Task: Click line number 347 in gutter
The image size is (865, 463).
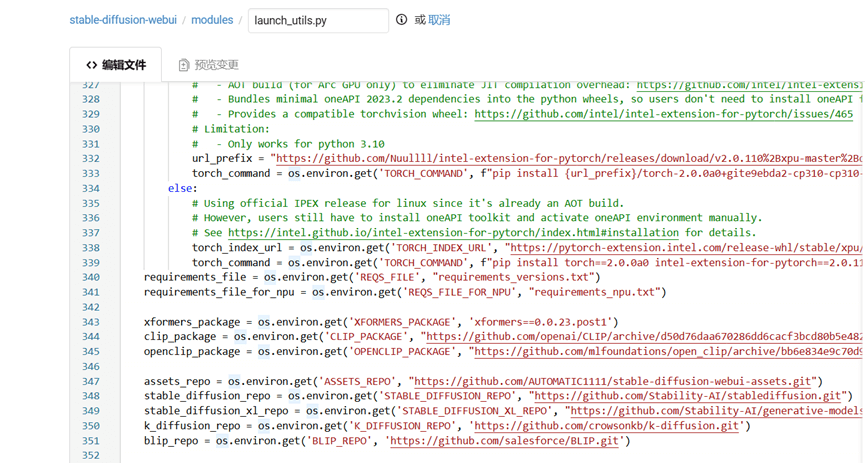Action: click(x=91, y=382)
